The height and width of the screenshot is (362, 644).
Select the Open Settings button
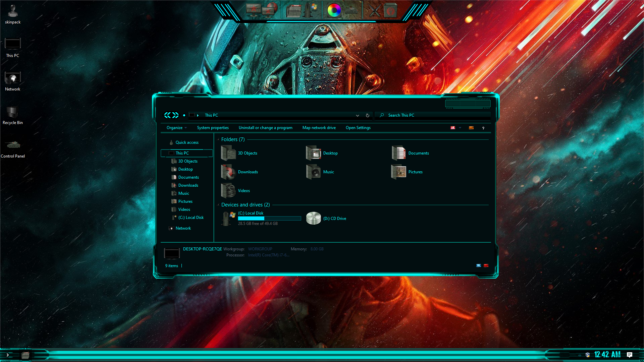pyautogui.click(x=358, y=128)
